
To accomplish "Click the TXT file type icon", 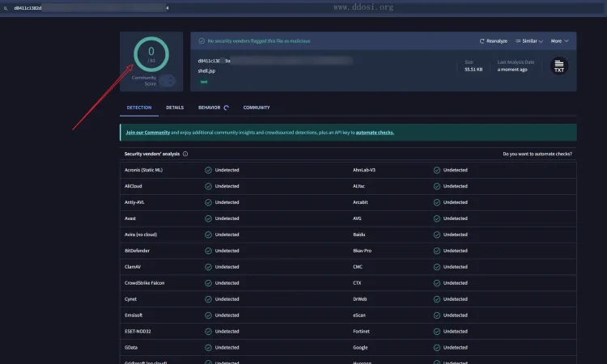I will (559, 66).
